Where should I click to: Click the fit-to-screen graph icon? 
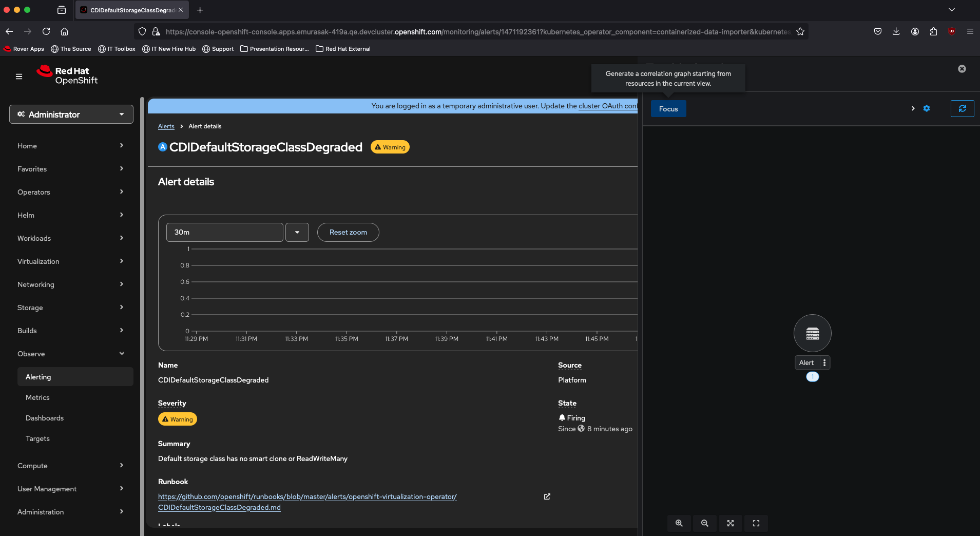click(x=731, y=523)
